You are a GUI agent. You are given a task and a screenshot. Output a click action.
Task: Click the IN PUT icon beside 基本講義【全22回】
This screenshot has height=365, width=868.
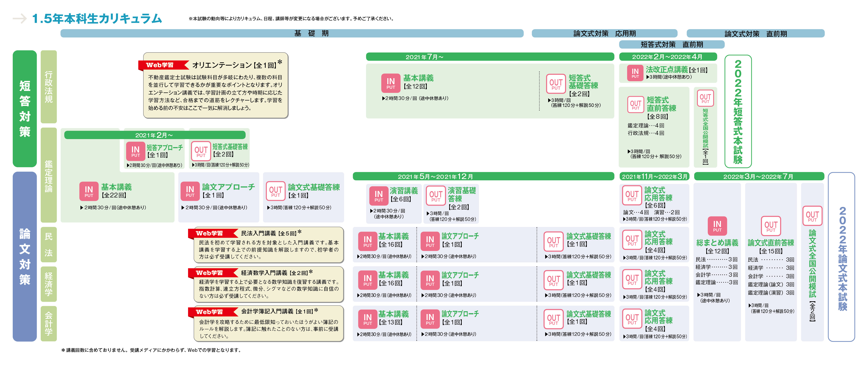coord(89,191)
